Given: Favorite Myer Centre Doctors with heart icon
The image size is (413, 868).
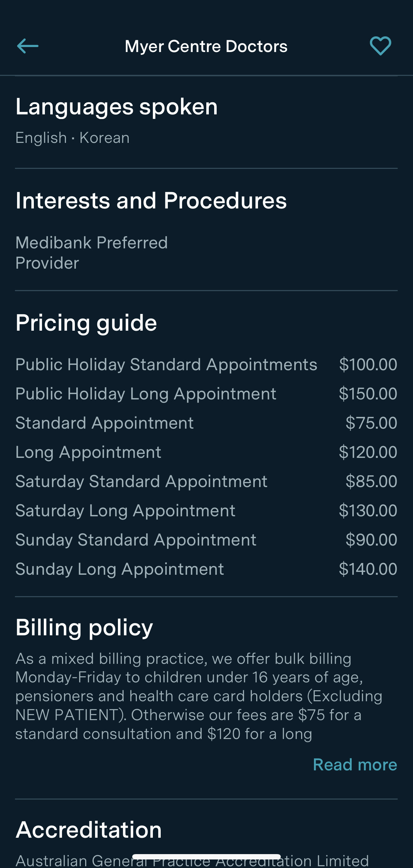Looking at the screenshot, I should point(380,46).
